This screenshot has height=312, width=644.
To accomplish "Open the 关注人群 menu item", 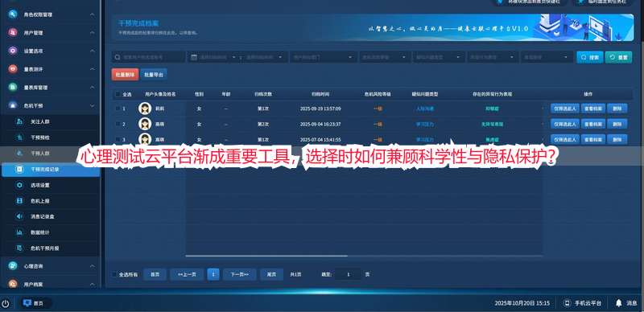I will tap(50, 121).
